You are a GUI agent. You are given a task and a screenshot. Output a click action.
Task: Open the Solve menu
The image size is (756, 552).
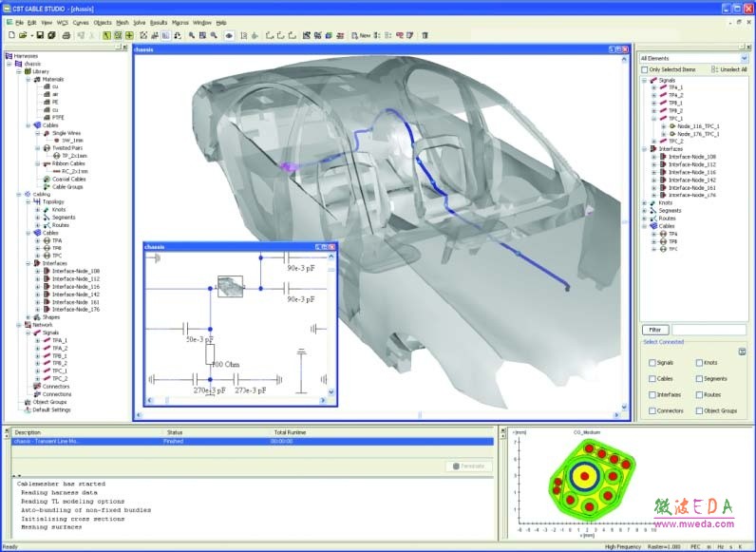click(139, 23)
